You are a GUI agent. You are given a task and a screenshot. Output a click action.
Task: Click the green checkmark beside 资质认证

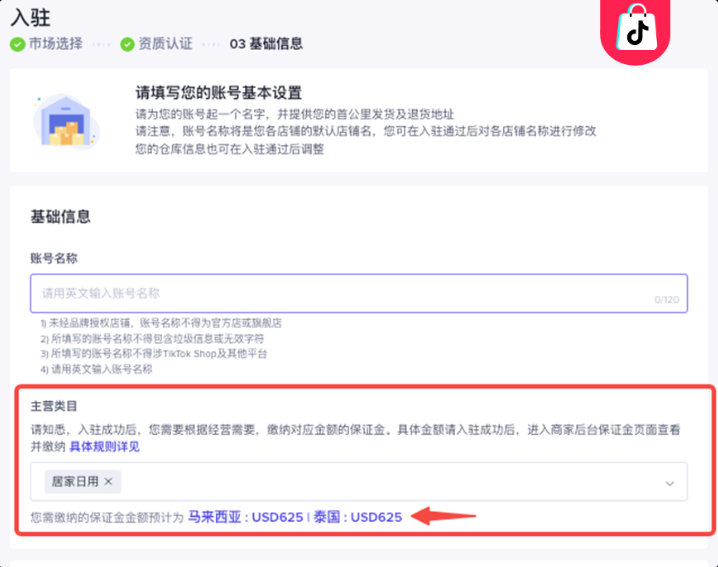[127, 44]
